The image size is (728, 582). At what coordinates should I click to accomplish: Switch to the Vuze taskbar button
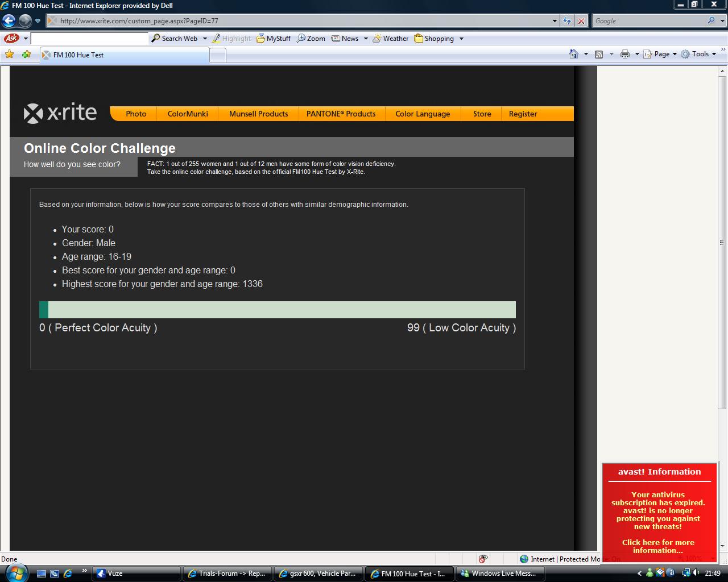pyautogui.click(x=136, y=573)
